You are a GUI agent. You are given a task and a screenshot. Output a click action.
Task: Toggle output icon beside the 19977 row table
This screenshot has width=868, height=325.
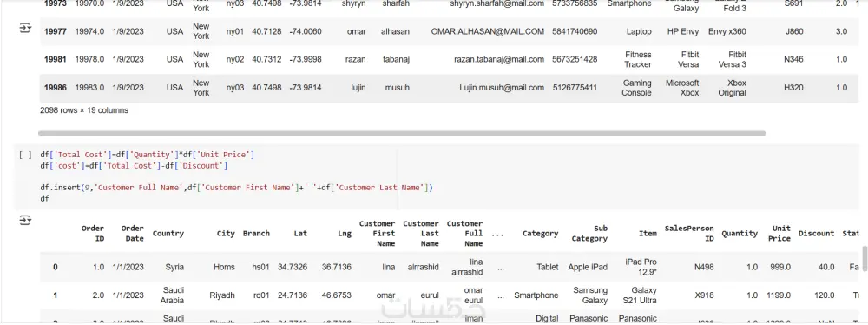[25, 28]
